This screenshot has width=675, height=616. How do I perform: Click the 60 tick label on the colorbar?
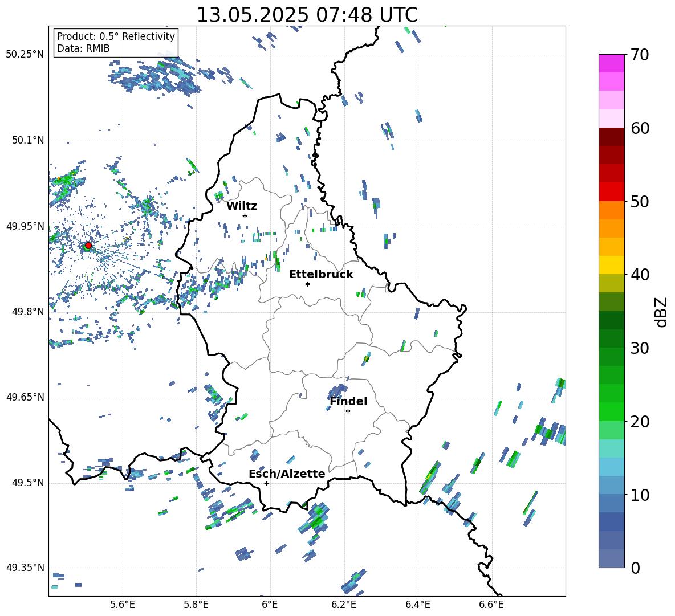pos(640,128)
